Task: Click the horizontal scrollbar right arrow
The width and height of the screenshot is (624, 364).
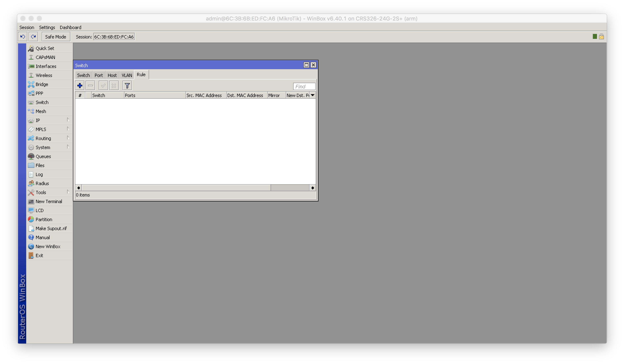Action: pyautogui.click(x=312, y=188)
